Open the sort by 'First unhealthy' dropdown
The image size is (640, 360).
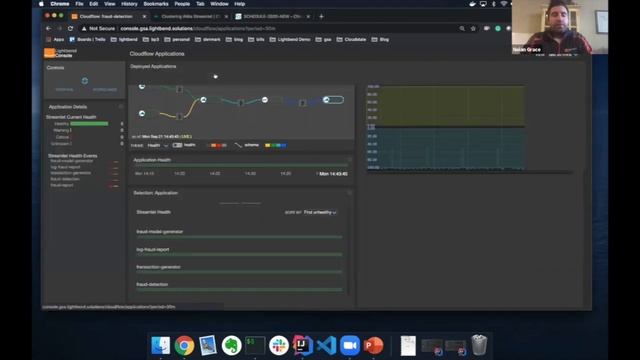(320, 212)
